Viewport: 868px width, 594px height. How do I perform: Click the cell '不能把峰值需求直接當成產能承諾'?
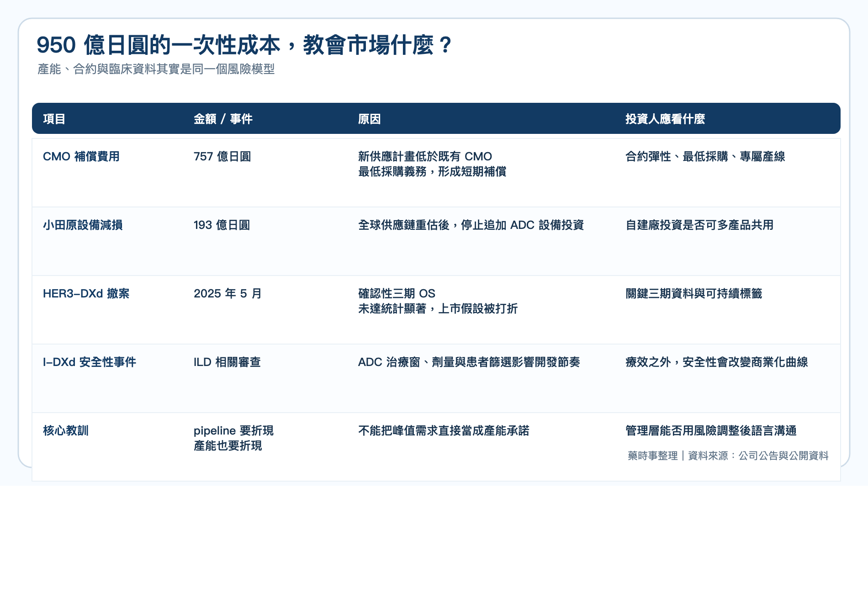[x=444, y=430]
